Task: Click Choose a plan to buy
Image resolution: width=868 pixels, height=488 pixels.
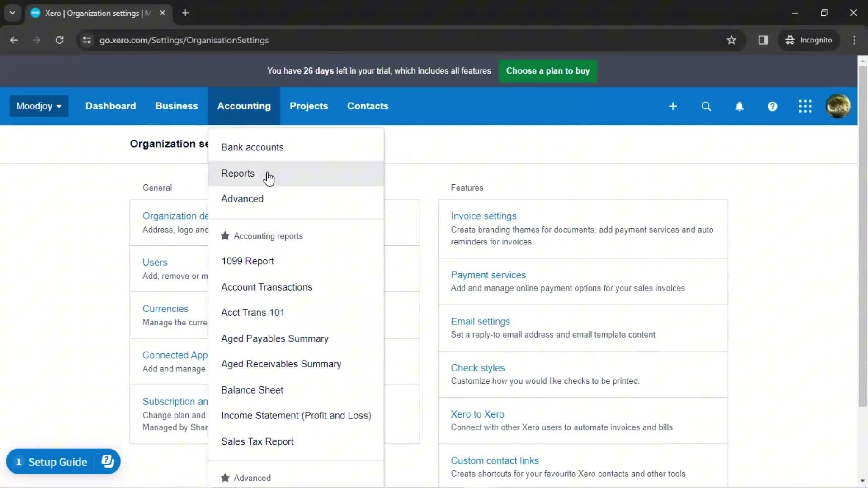Action: coord(547,71)
